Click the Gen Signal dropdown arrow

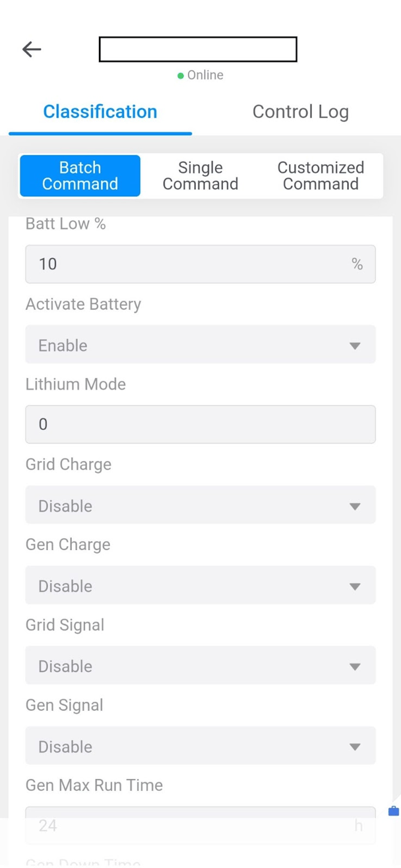point(355,747)
